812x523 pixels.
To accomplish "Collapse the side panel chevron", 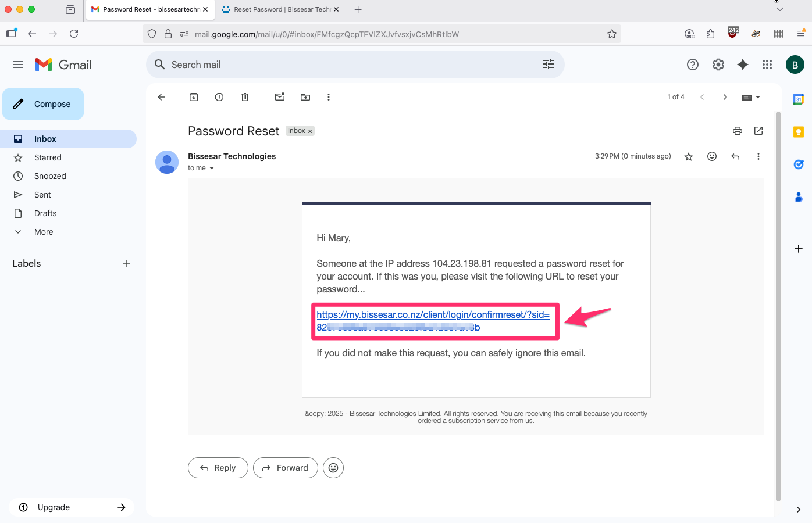I will pos(799,510).
